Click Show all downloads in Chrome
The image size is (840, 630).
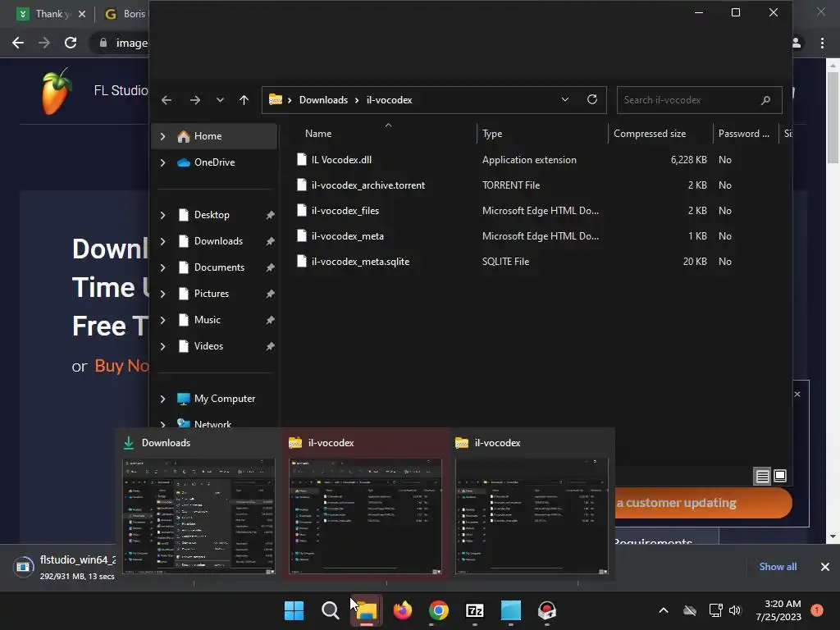click(778, 567)
